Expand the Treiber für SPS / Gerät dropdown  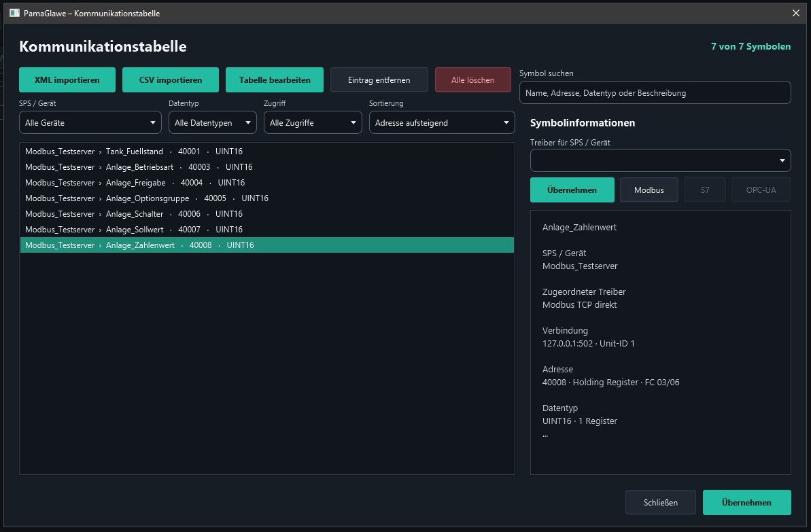tap(661, 161)
